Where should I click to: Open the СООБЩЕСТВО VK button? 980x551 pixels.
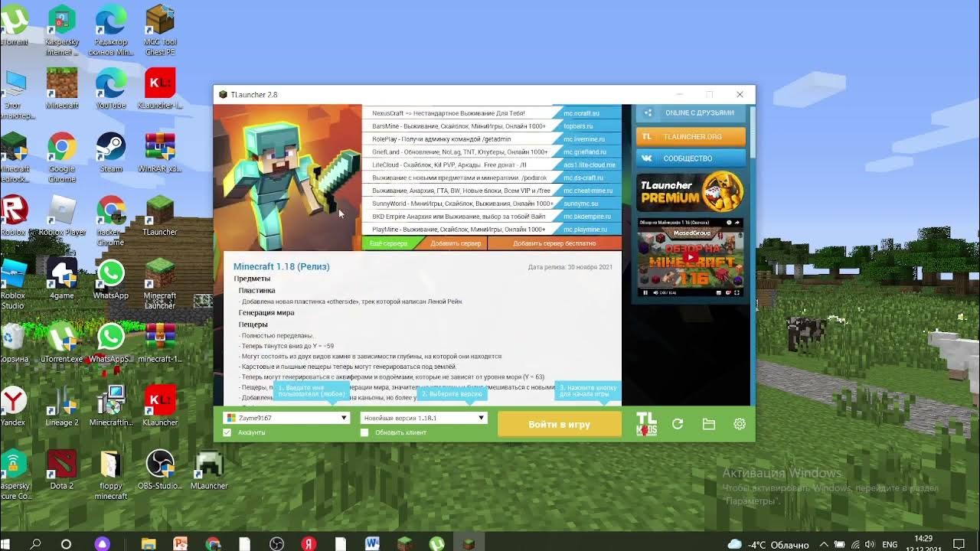[x=691, y=158]
